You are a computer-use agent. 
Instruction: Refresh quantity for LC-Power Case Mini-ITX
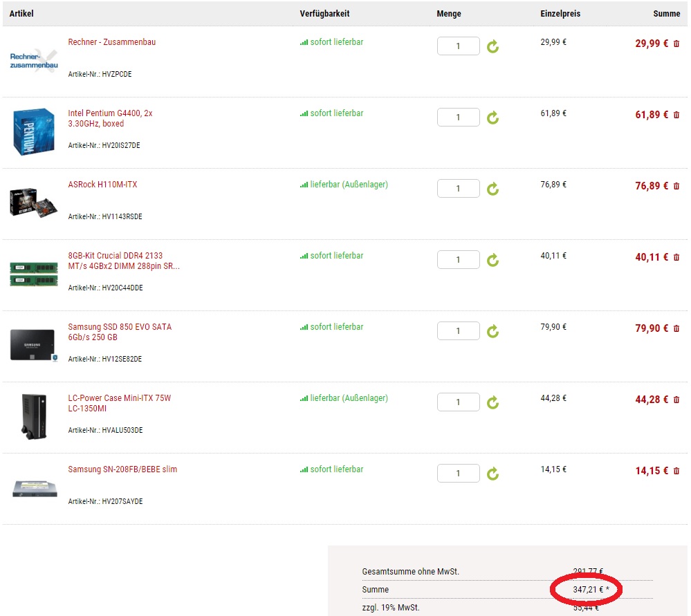[492, 402]
